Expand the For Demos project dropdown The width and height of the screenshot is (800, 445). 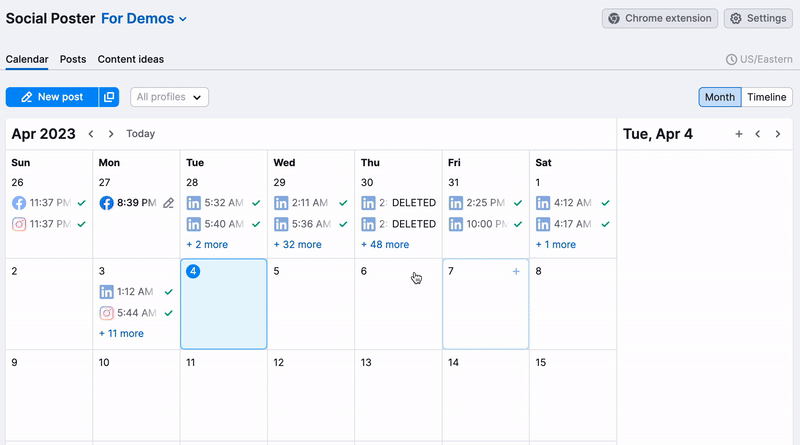click(144, 19)
